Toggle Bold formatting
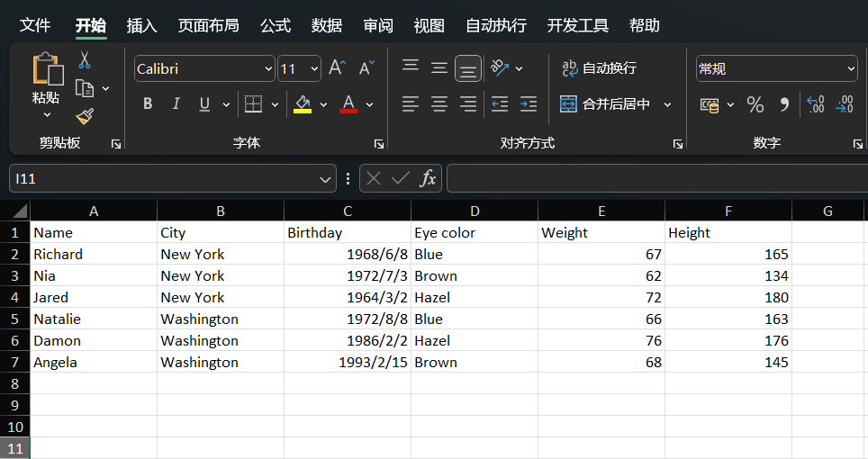This screenshot has height=459, width=868. pyautogui.click(x=148, y=104)
